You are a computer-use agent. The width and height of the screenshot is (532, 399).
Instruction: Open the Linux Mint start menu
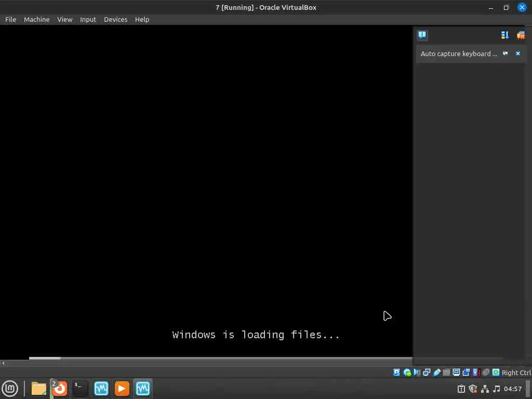pos(10,389)
